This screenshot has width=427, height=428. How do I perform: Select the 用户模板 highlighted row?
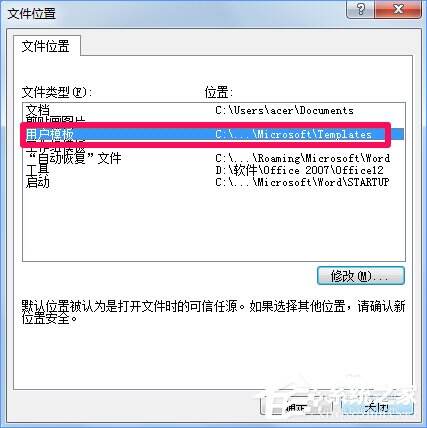coord(213,134)
